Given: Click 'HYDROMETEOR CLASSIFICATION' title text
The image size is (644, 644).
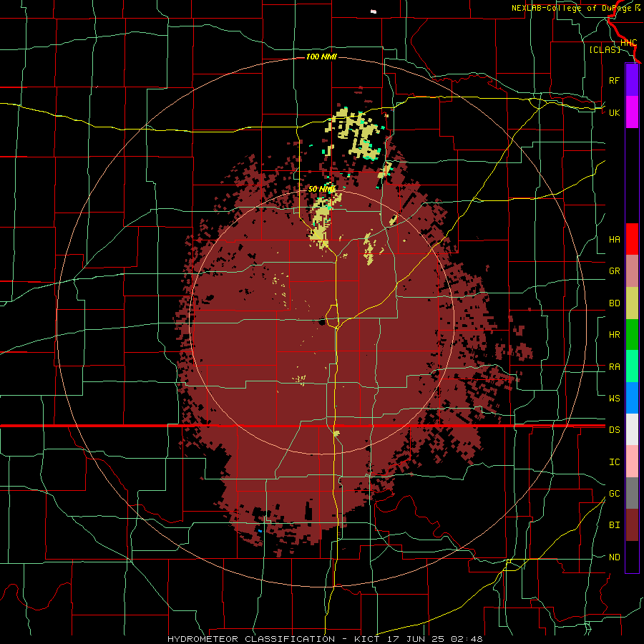Looking at the screenshot, I should coord(251,639).
